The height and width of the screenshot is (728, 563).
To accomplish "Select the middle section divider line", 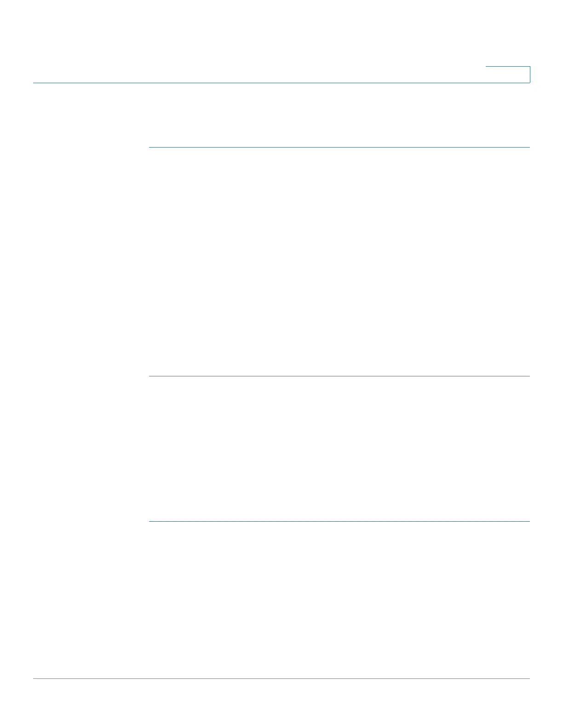I will (339, 376).
